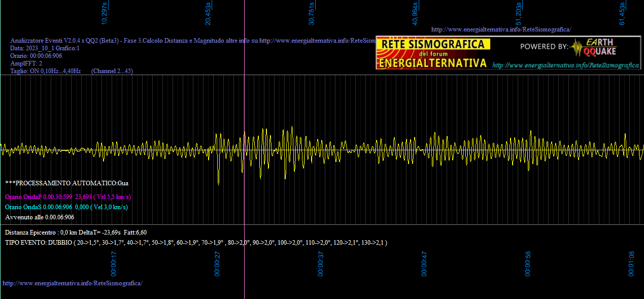Click the 'Taglio: ON 0,10Hz...4,40Hz' filter text
644x299 pixels.
[x=46, y=71]
